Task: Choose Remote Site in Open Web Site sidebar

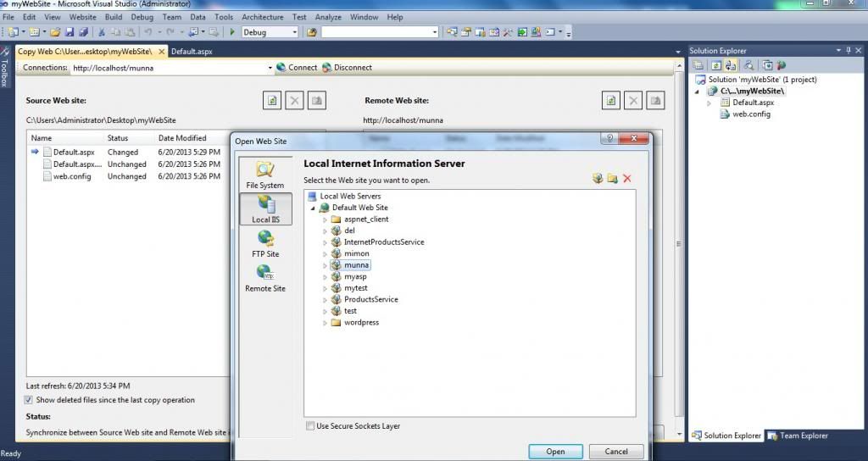Action: point(265,277)
